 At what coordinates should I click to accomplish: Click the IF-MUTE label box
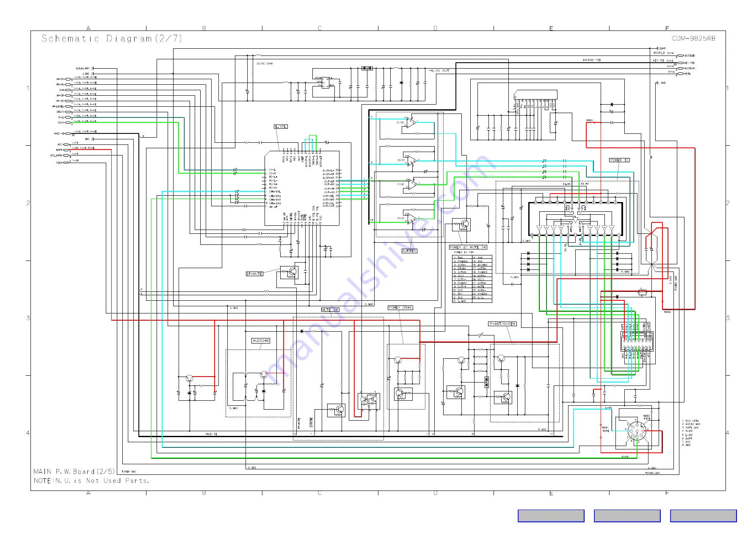254,274
